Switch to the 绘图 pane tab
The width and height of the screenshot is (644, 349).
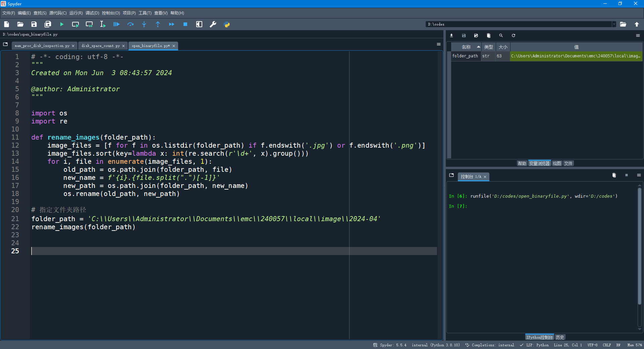pyautogui.click(x=557, y=163)
